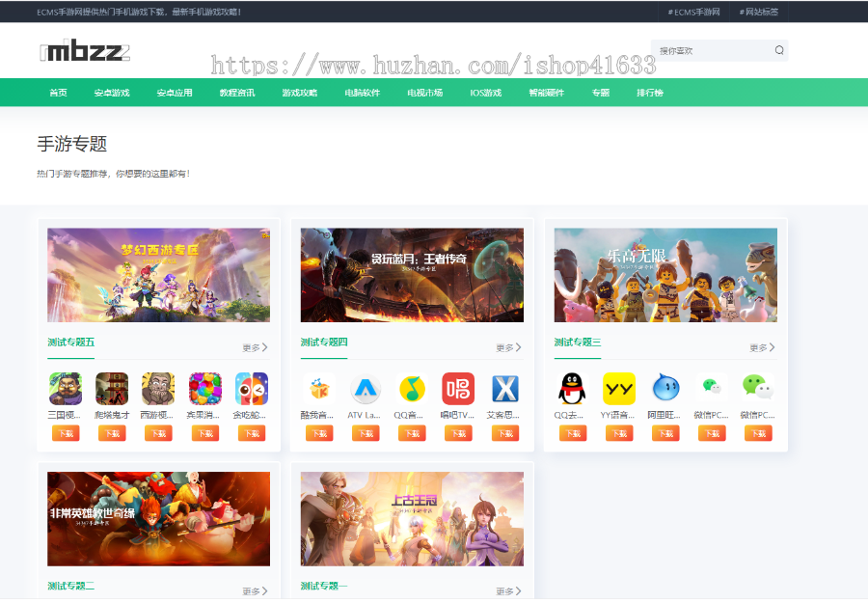The image size is (868, 603).
Task: Click the search magnifier icon
Action: point(779,50)
